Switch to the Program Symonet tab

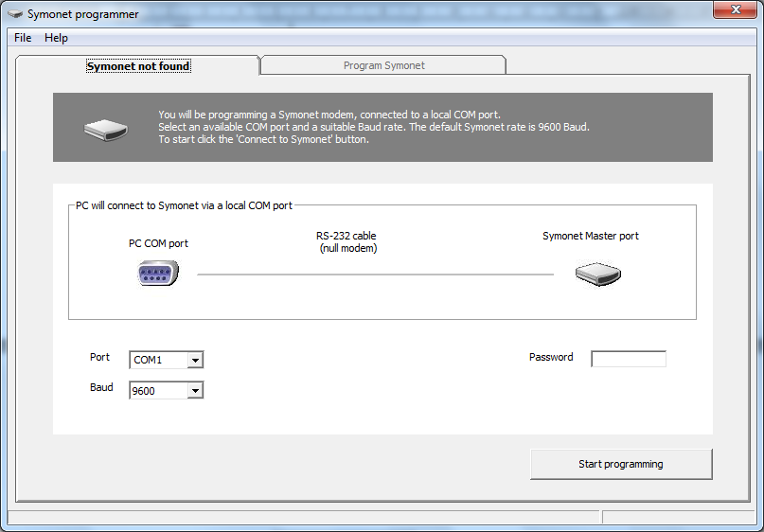tap(384, 65)
